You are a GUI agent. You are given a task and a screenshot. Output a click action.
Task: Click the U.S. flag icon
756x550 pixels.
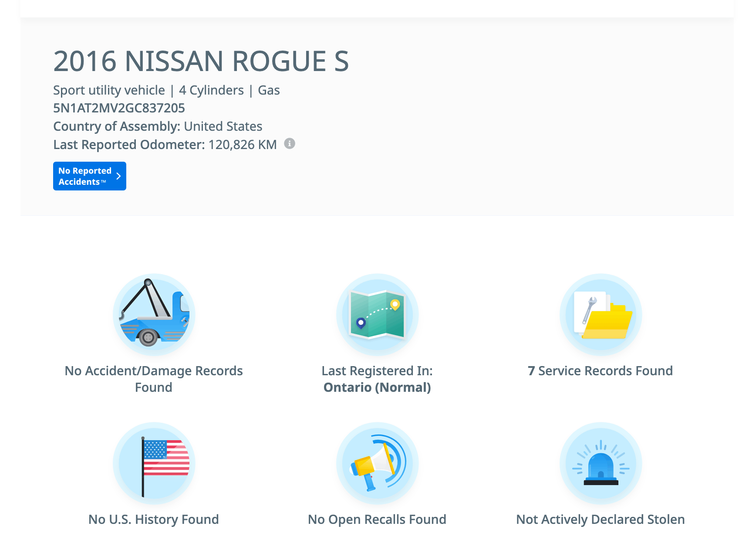point(154,463)
